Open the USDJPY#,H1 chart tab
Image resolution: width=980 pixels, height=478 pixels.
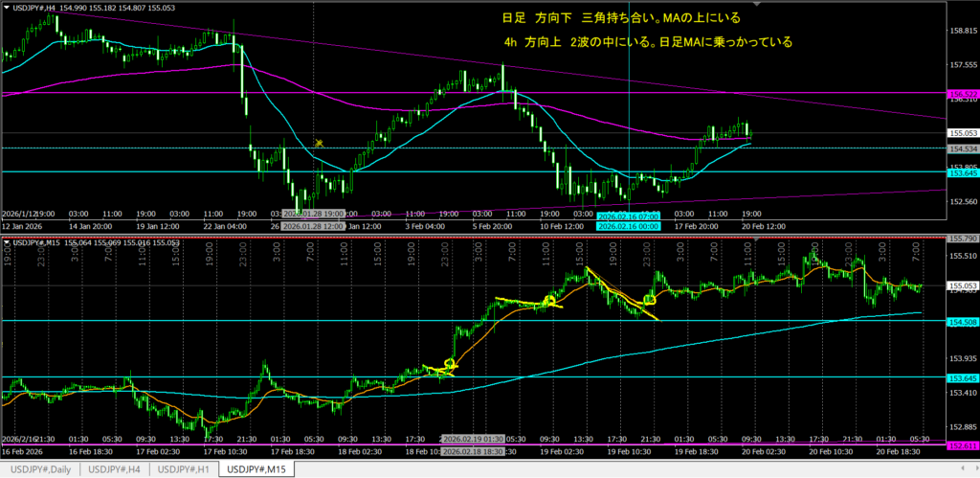[x=184, y=469]
